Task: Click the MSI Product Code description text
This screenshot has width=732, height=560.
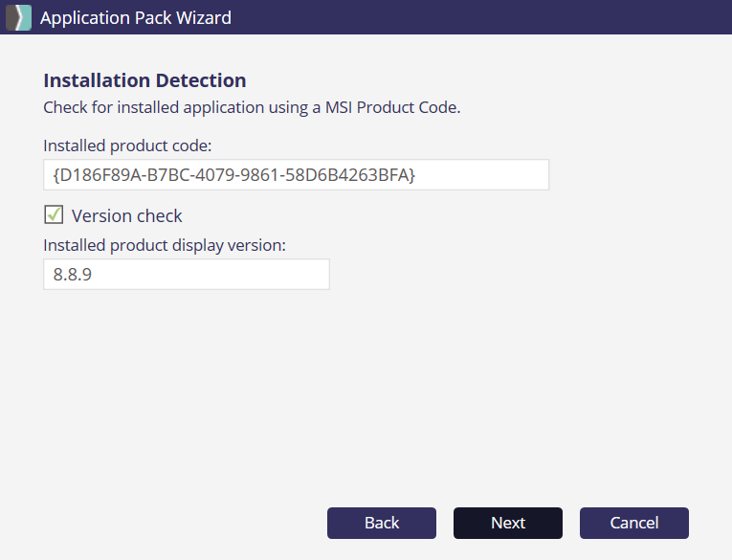Action: click(x=252, y=107)
